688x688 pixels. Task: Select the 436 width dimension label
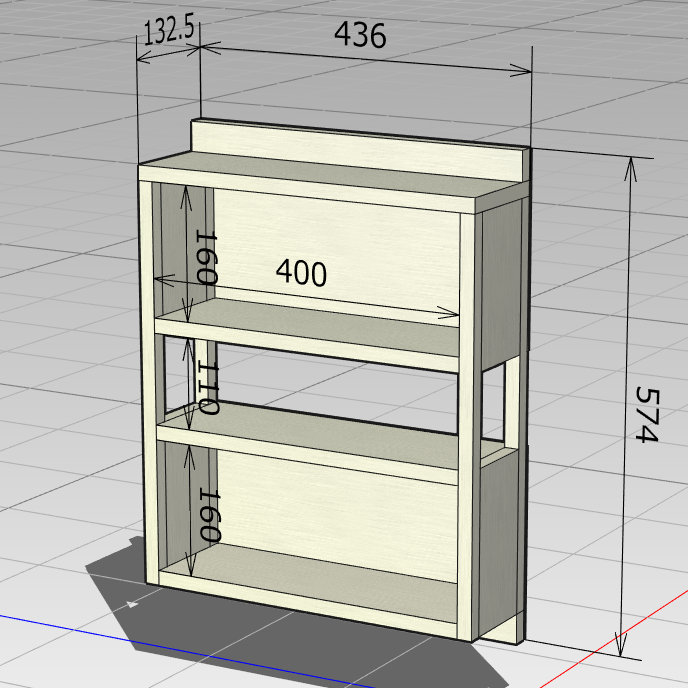tap(359, 36)
